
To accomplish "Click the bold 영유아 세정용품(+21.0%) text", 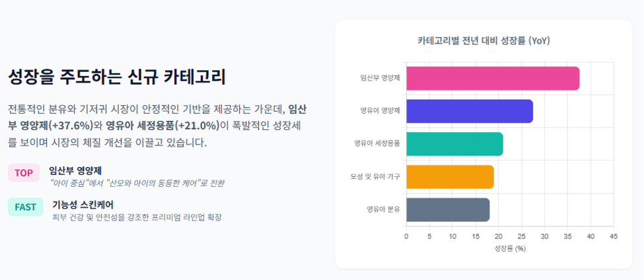I will [x=162, y=125].
